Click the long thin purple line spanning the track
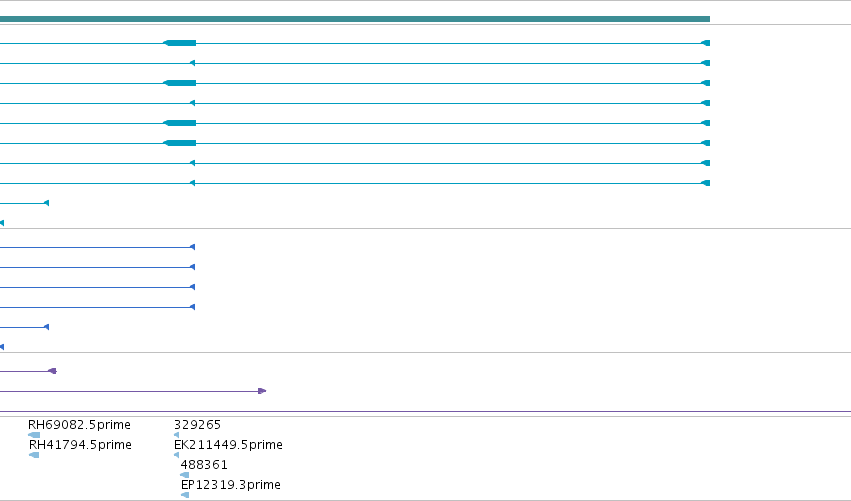Screen dimensions: 851x501 426,411
